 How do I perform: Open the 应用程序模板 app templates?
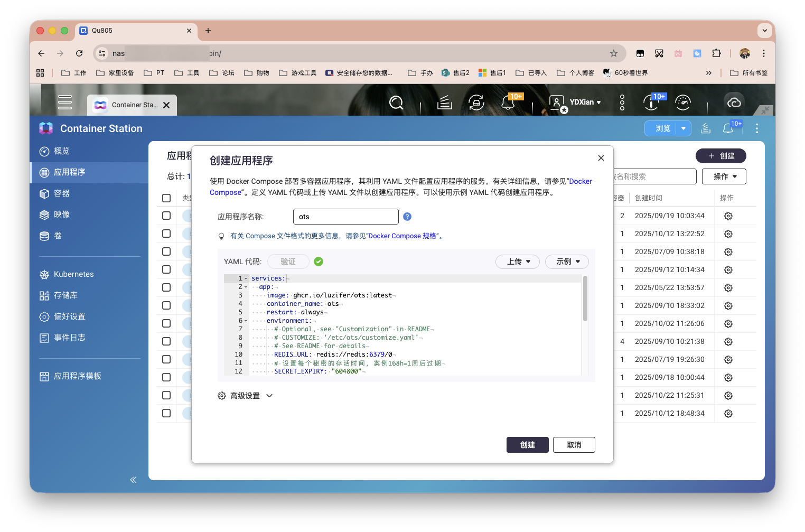pyautogui.click(x=79, y=376)
